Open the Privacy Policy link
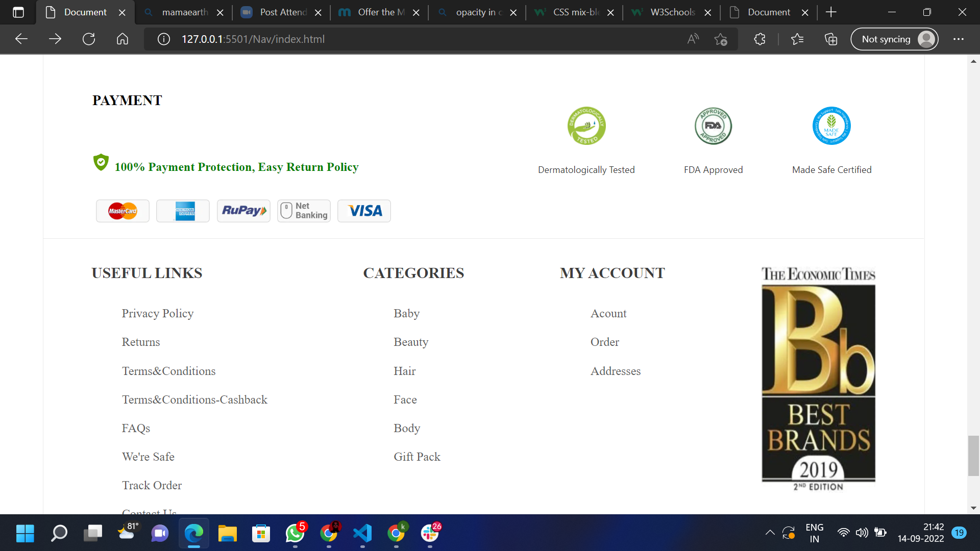 point(157,313)
